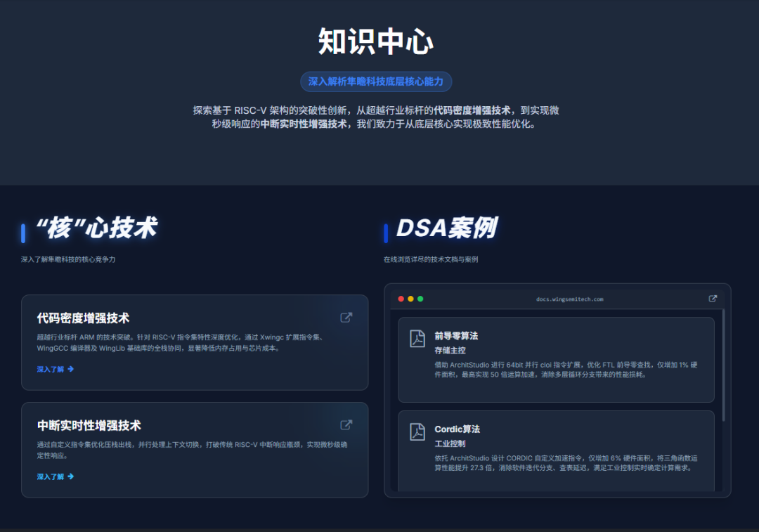
Task: Click the 知识中心 page heading
Action: 376,41
